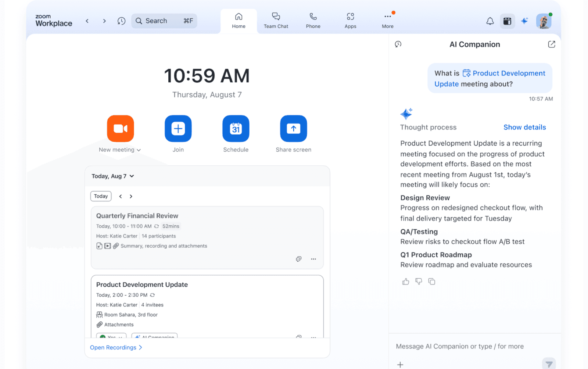The image size is (588, 369).
Task: Open the Team Chat tab
Action: click(276, 21)
